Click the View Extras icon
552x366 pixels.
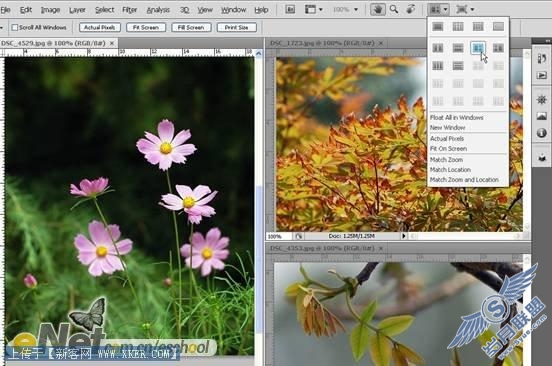pos(310,10)
